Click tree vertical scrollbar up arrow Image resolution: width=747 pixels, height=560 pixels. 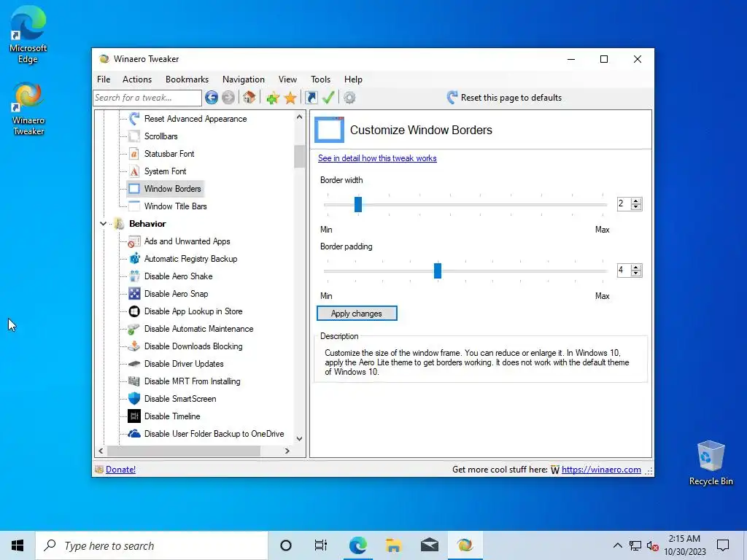[299, 117]
